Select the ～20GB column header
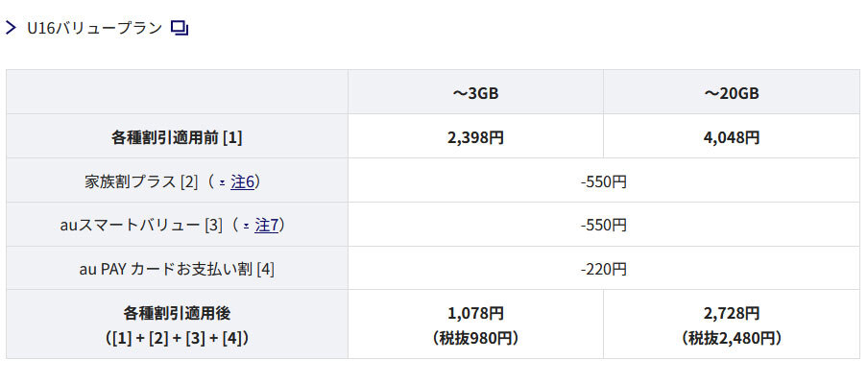Screen dimensions: 868x384 [x=732, y=93]
